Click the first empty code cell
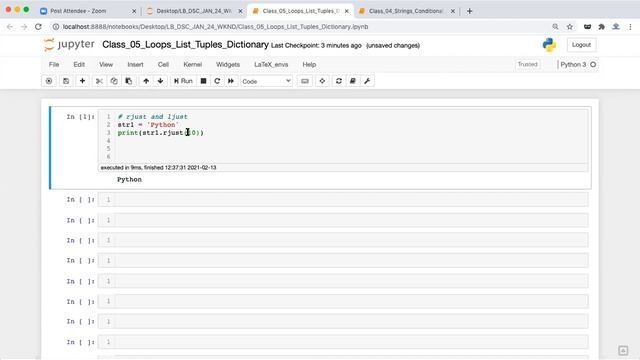 point(343,200)
